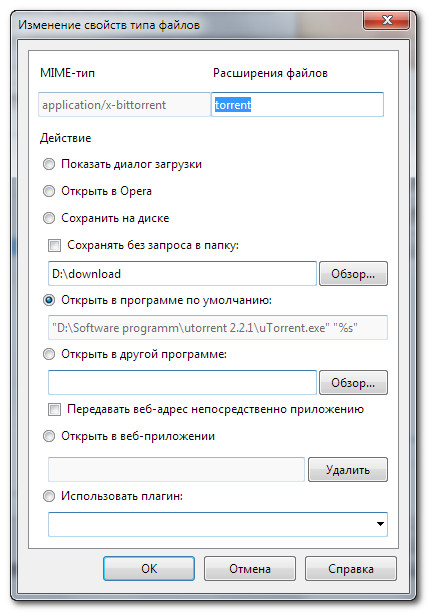Click Обзор button for other program
This screenshot has height=612, width=428.
[353, 382]
